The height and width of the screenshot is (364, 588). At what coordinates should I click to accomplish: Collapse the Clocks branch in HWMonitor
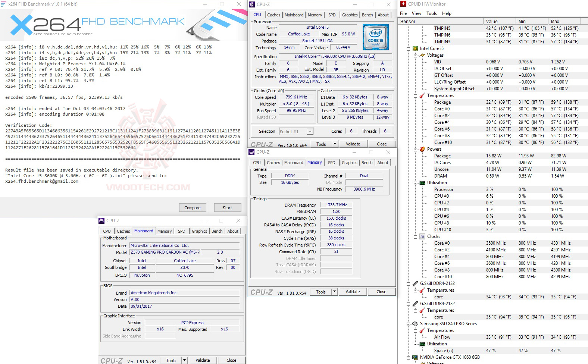click(x=415, y=236)
